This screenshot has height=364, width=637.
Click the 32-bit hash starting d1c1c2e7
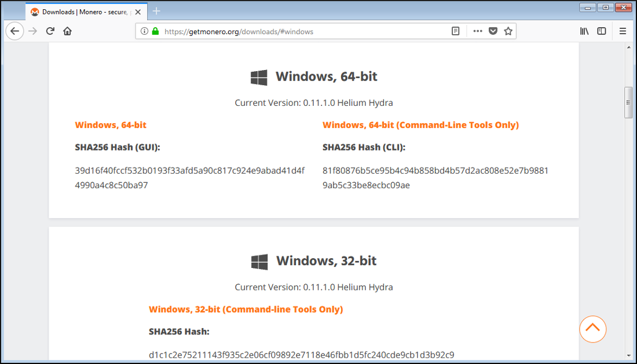click(x=302, y=355)
